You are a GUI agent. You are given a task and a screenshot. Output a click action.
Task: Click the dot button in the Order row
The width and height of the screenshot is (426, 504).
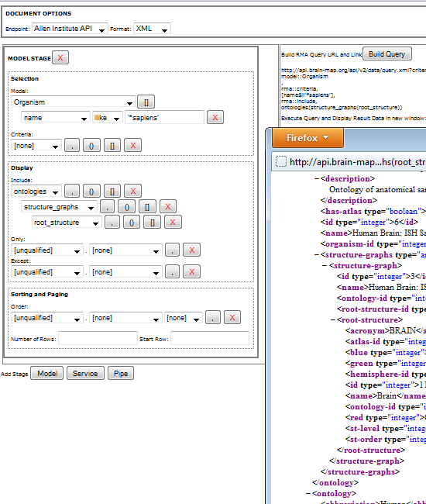pos(212,317)
